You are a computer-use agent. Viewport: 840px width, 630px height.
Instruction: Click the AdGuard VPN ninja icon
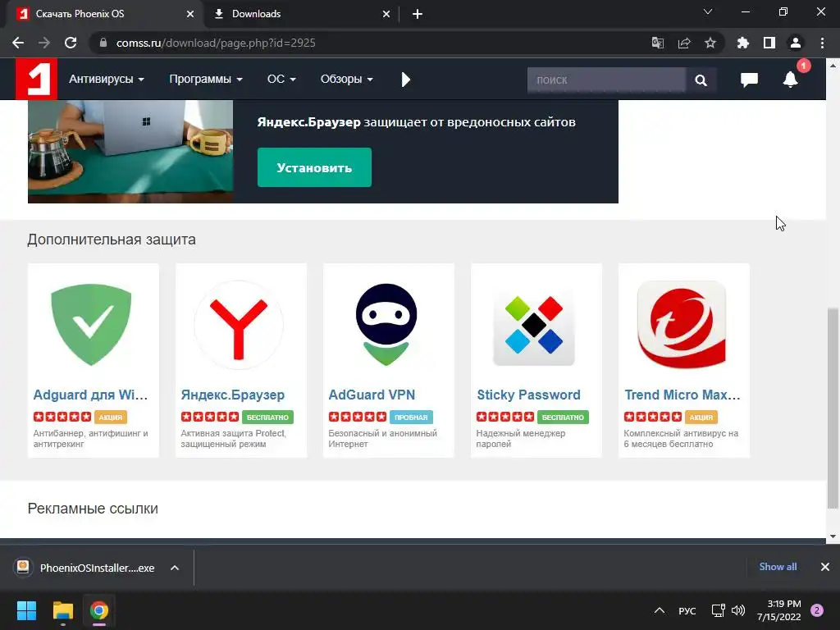pos(386,325)
